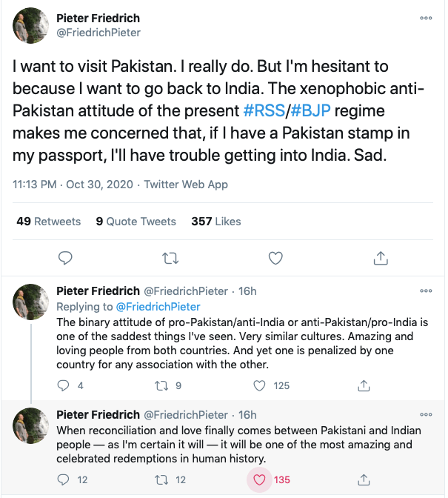This screenshot has height=498, width=448.
Task: View the 9 Quote Tweets
Action: tap(136, 221)
